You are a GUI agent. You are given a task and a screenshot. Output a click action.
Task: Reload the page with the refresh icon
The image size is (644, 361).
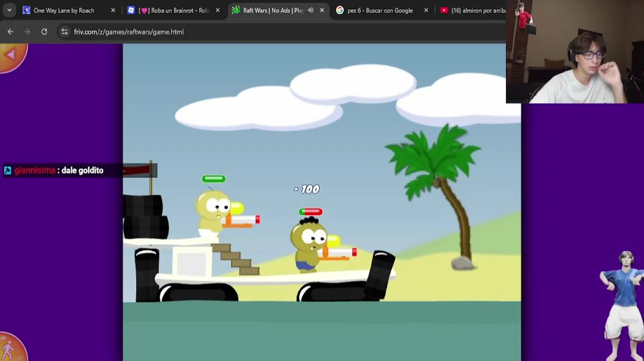44,32
